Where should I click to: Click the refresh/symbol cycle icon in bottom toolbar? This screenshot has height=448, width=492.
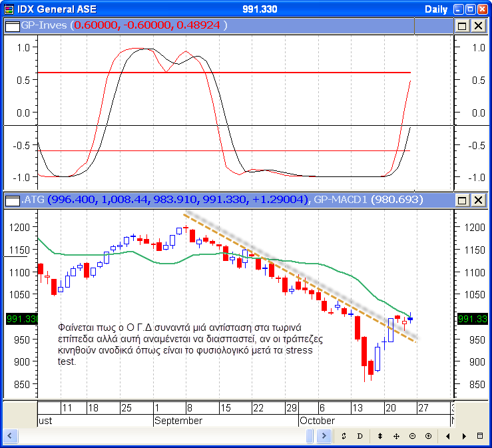point(344,436)
